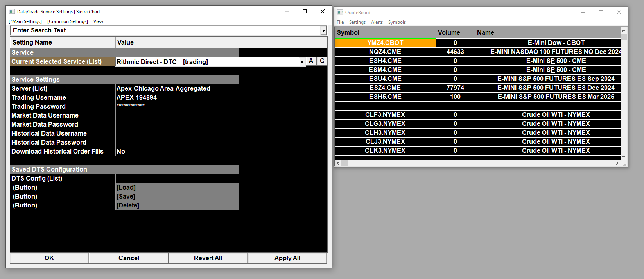Click the Trading Username value APEX-194894

tap(177, 98)
